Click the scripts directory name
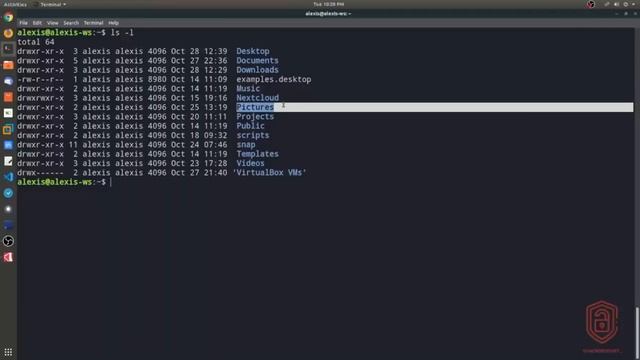Screen dimensions: 640x360 [253, 136]
